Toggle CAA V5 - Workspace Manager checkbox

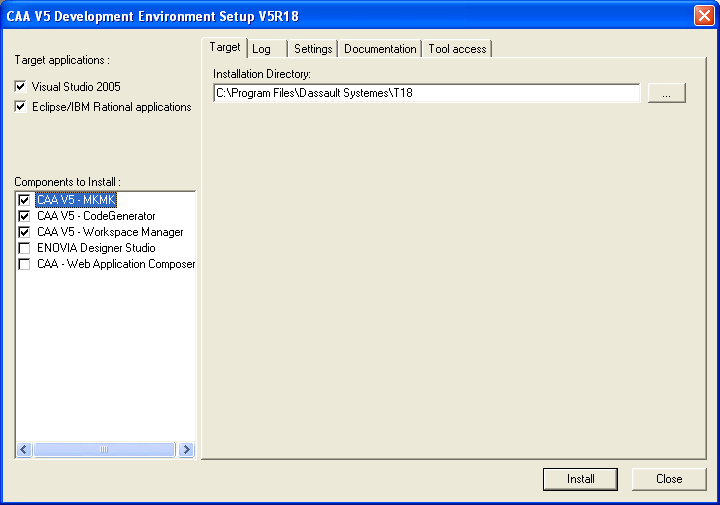pos(24,232)
